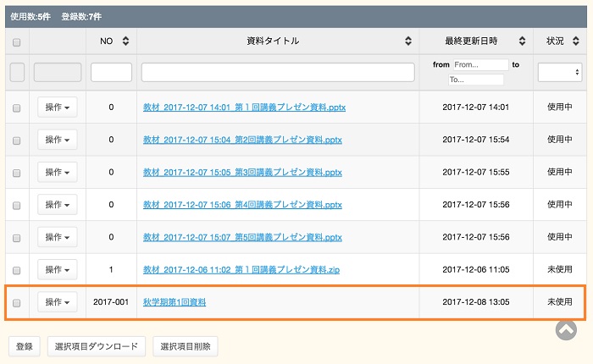
Task: Click the NO filter input field
Action: pyautogui.click(x=111, y=73)
